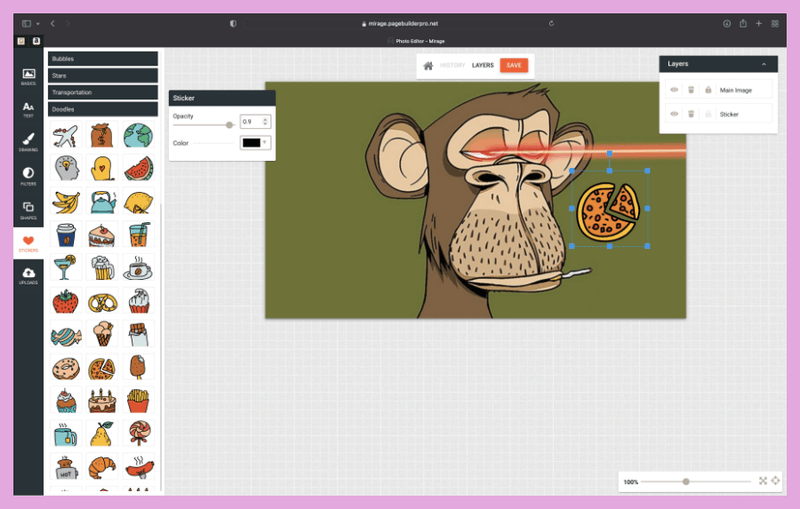Click the center canvas crosshair icon

click(775, 480)
